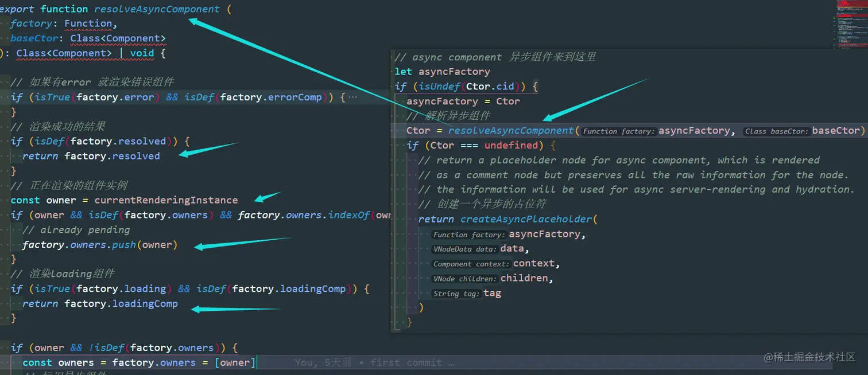Click the comment '渲染loading组件'
Image resolution: width=868 pixels, height=375 pixels.
[x=63, y=274]
